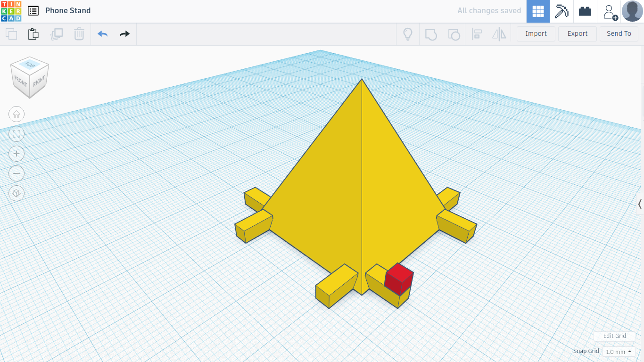Zoom in with the plus icon

click(x=17, y=154)
